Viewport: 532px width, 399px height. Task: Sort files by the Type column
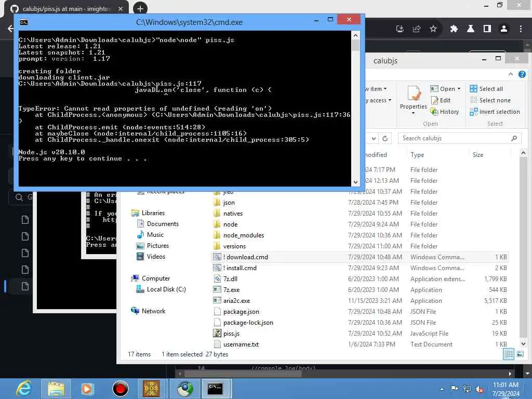pyautogui.click(x=417, y=155)
